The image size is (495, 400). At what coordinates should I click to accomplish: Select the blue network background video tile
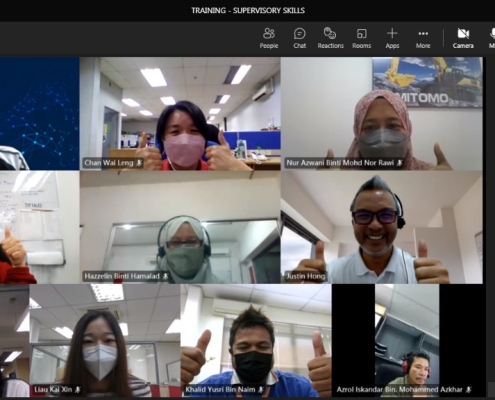pyautogui.click(x=39, y=113)
